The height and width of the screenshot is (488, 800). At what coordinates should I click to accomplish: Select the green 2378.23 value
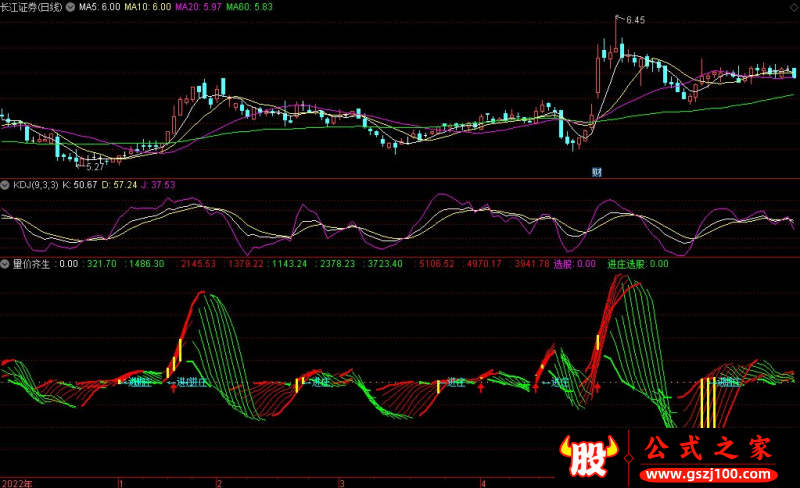click(337, 264)
